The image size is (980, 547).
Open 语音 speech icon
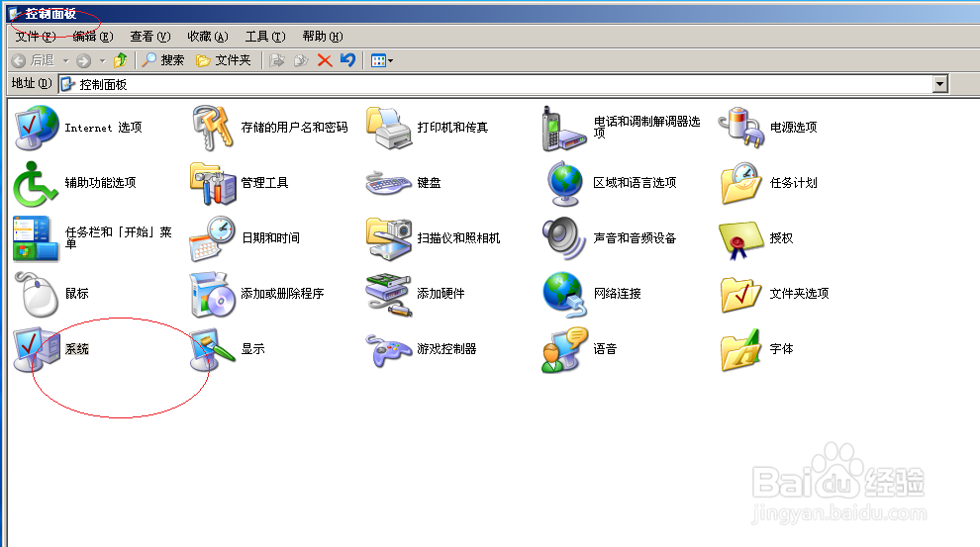(565, 349)
